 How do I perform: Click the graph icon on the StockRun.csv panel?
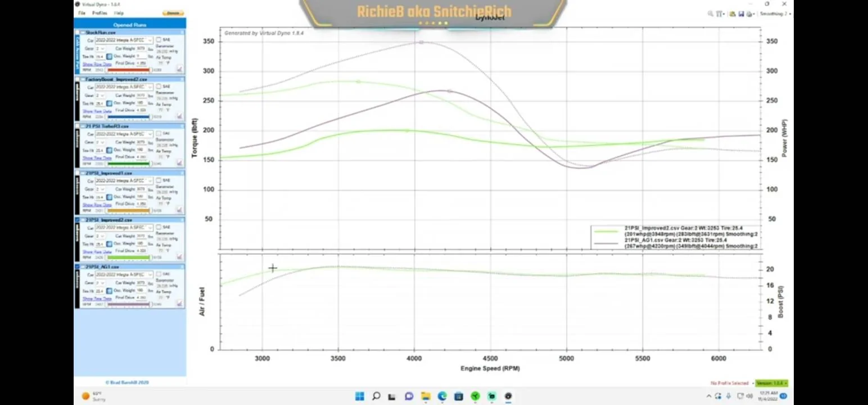coord(180,68)
